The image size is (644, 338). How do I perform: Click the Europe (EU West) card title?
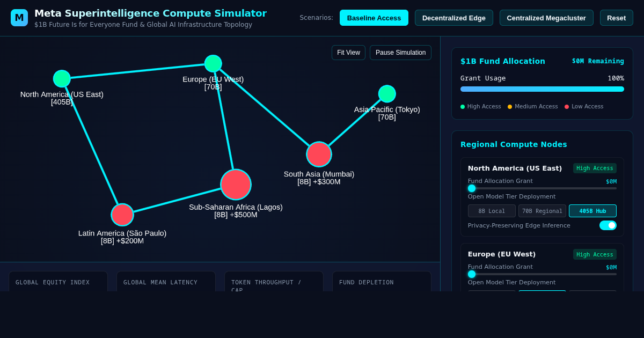tap(502, 254)
